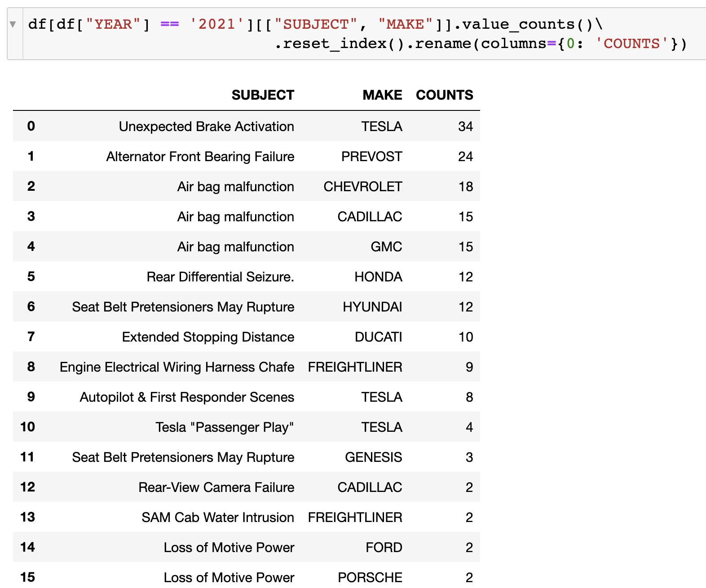The height and width of the screenshot is (588, 706).
Task: Select the COUNTS column header
Action: [445, 95]
